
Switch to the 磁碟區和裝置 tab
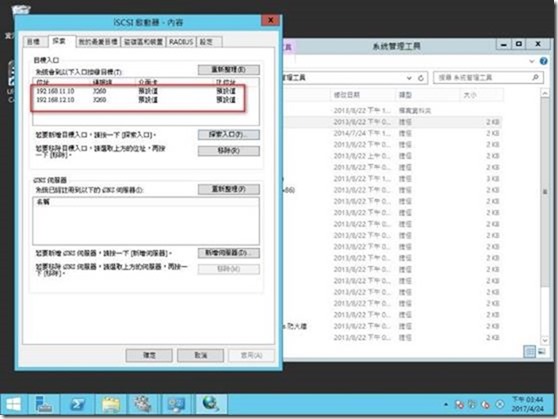143,42
